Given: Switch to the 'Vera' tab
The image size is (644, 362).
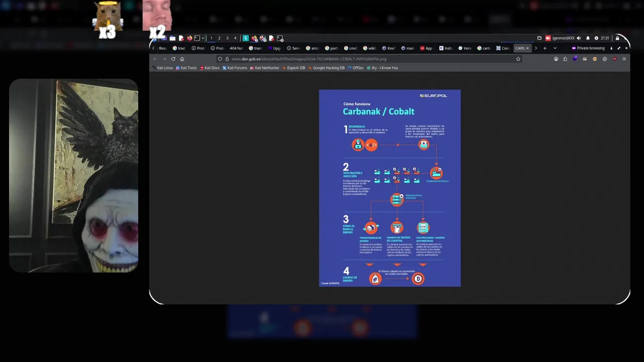Looking at the screenshot, I should coord(465,48).
